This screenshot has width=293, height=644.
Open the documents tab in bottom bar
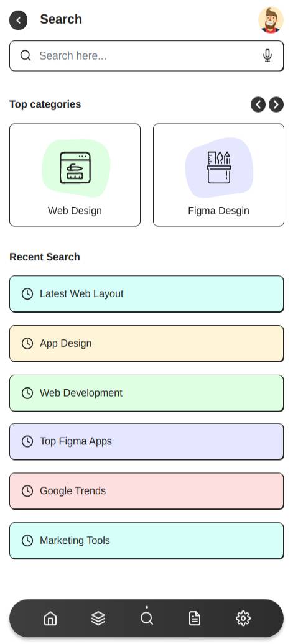coord(195,618)
